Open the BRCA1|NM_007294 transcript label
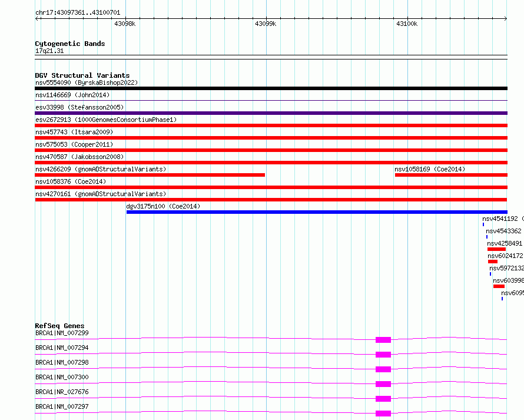The image size is (524, 420). coord(62,348)
